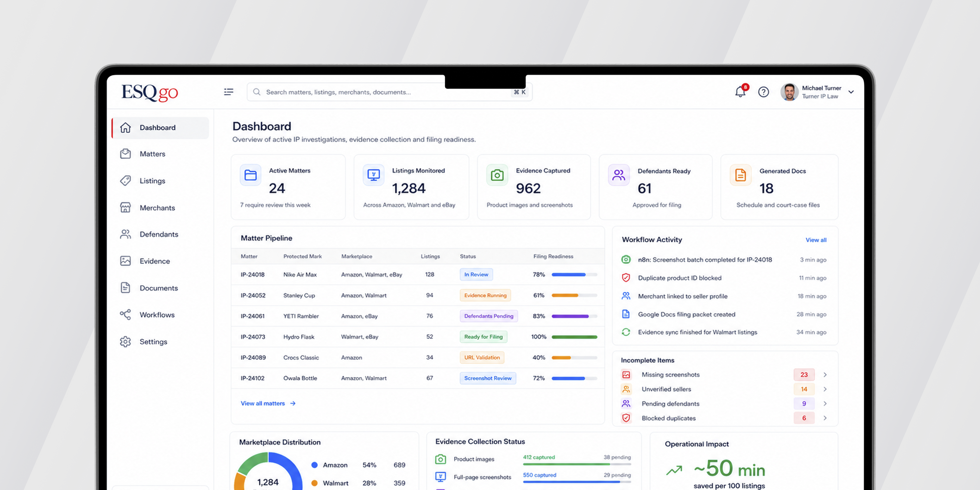Click the Defendants Pending status badge

(x=489, y=316)
